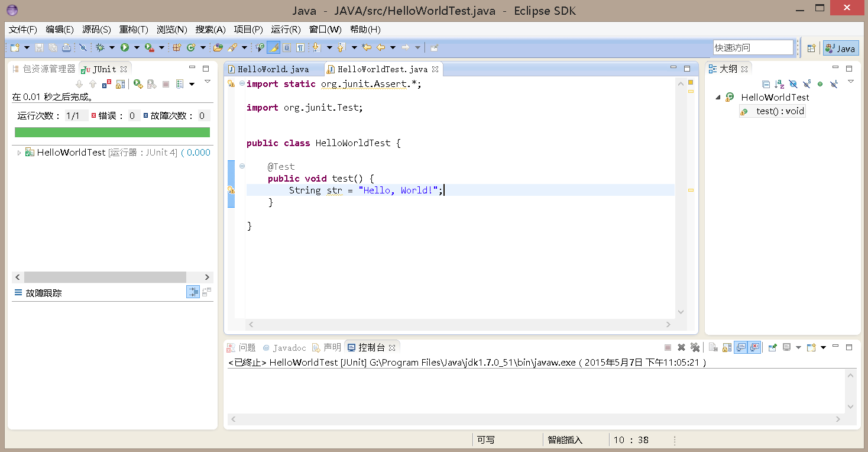Open the 运行(R) menu
This screenshot has width=868, height=452.
click(286, 30)
